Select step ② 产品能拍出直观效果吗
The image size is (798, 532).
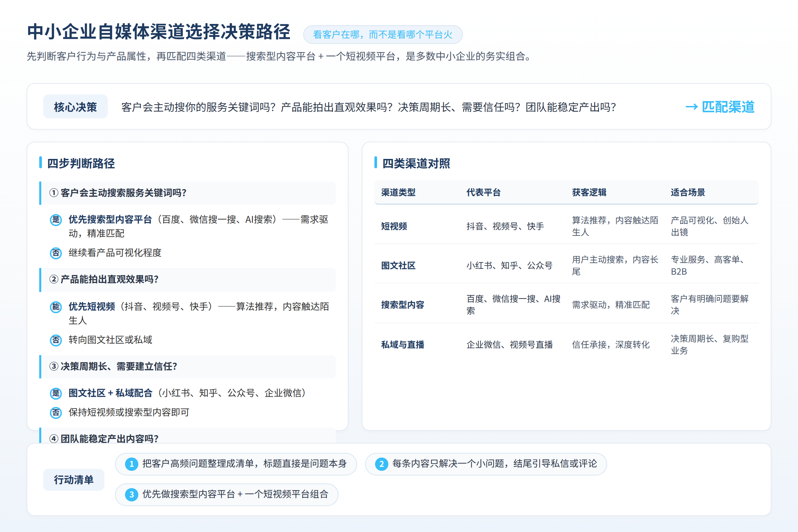point(188,280)
